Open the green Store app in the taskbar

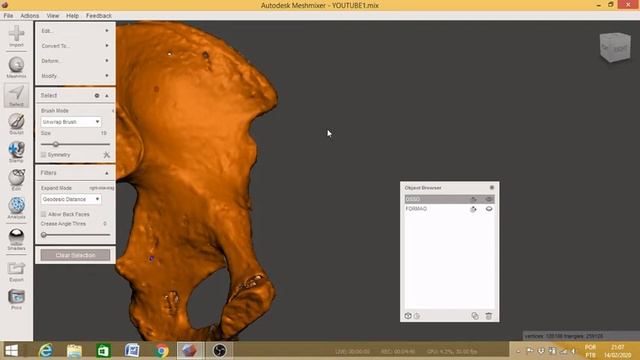pyautogui.click(x=103, y=351)
